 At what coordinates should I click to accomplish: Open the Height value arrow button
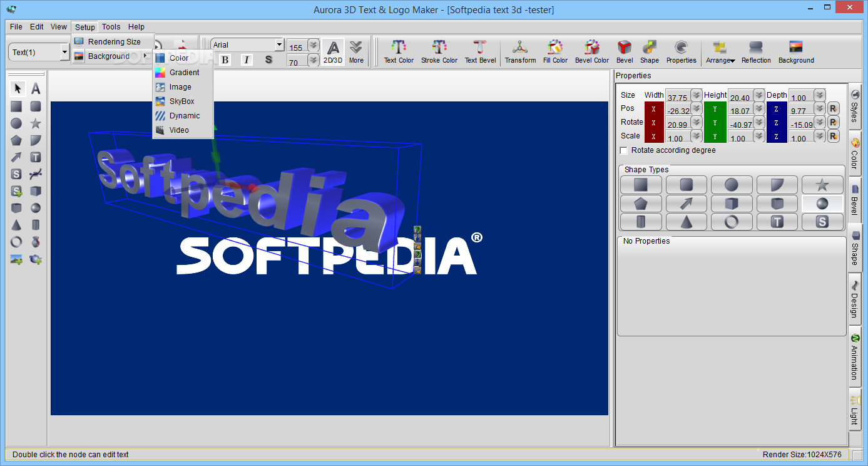[x=758, y=95]
